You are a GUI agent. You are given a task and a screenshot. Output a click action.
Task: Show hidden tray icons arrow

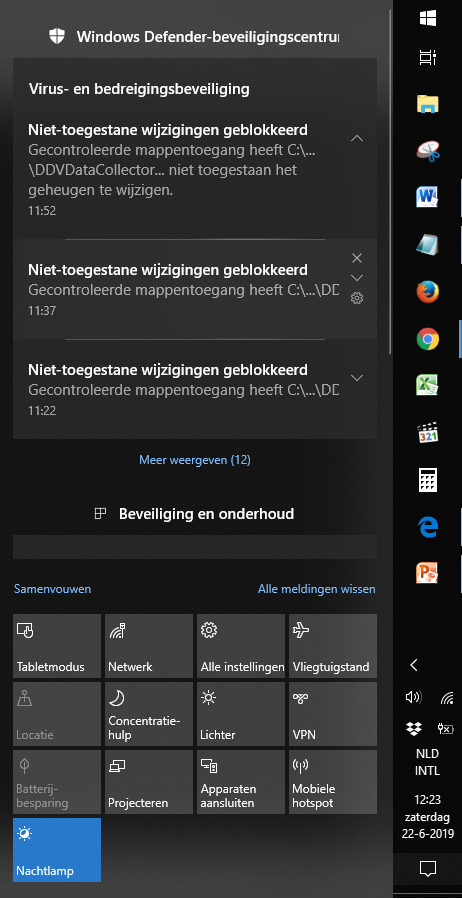(x=414, y=665)
